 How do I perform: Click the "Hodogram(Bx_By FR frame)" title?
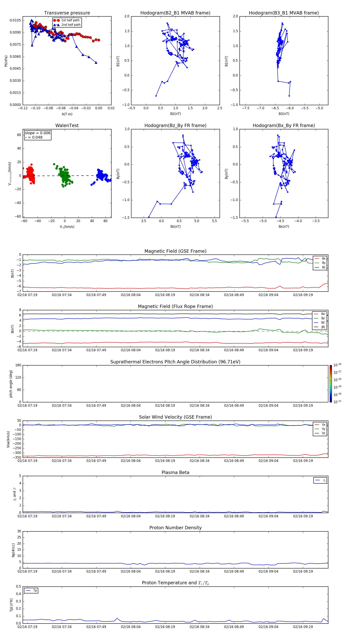(x=284, y=125)
